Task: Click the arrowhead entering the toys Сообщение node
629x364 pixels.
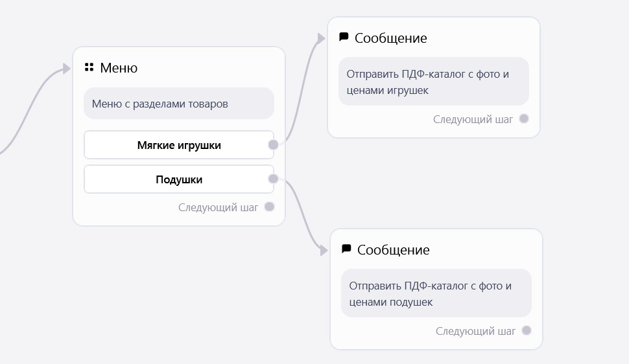Action: 321,38
